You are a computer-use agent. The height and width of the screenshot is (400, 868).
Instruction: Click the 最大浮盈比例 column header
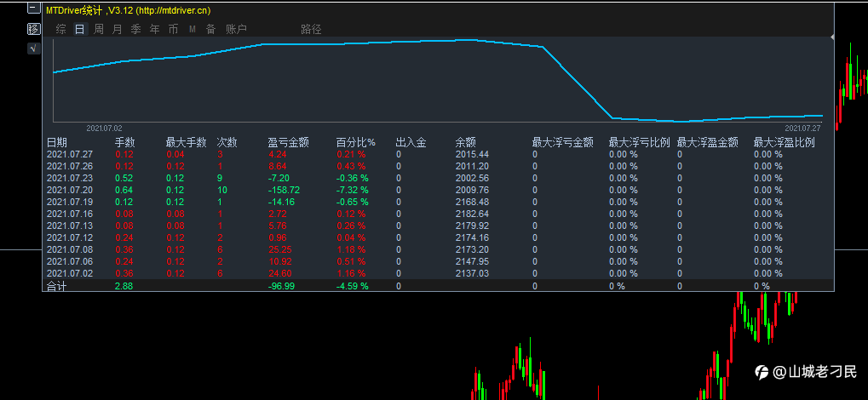pos(785,143)
